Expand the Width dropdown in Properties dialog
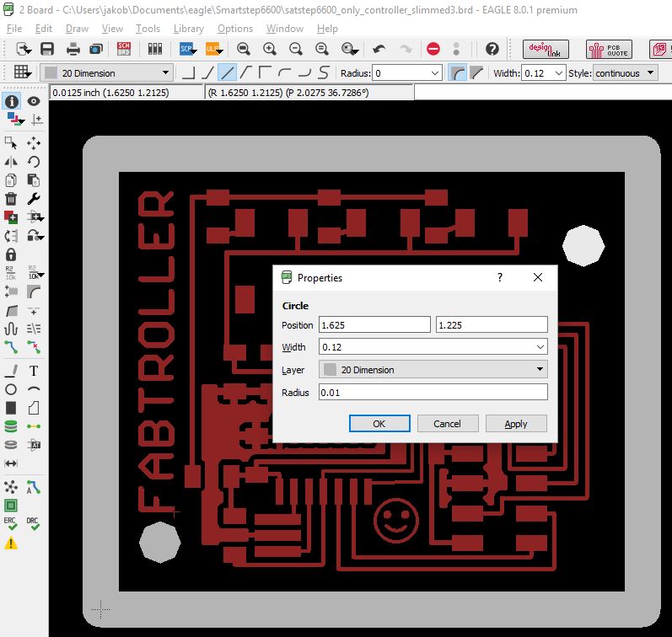 click(x=540, y=347)
